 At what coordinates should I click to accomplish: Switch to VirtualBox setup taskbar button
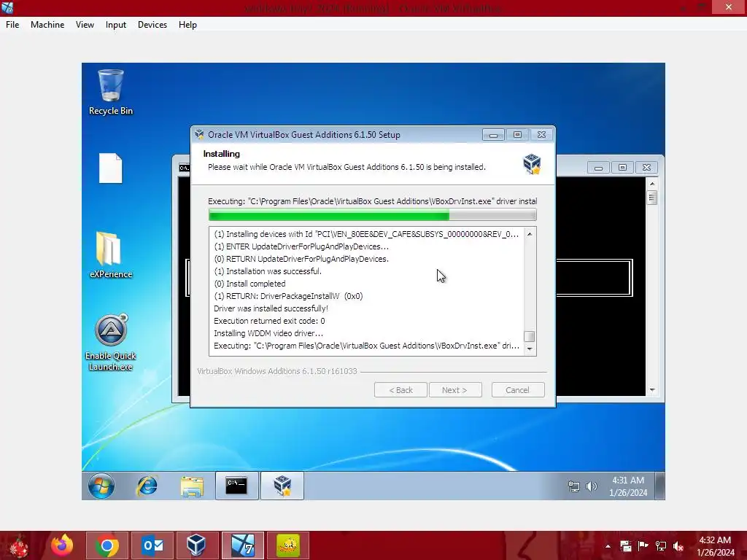(x=282, y=486)
